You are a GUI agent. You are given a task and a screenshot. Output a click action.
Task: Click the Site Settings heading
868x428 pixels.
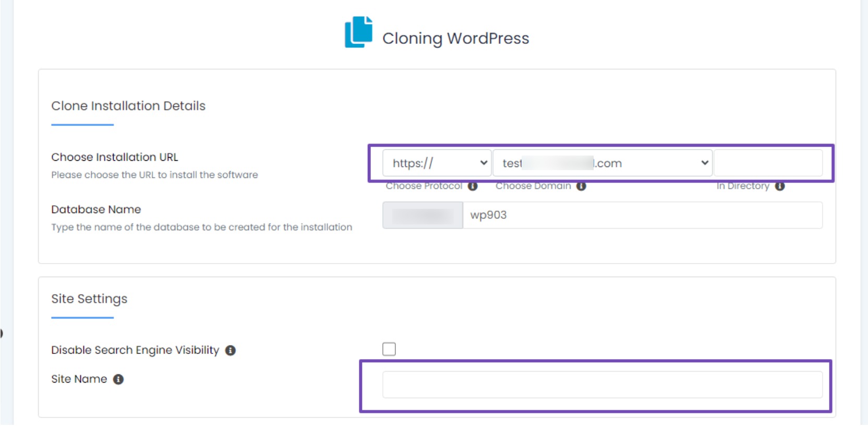click(89, 299)
